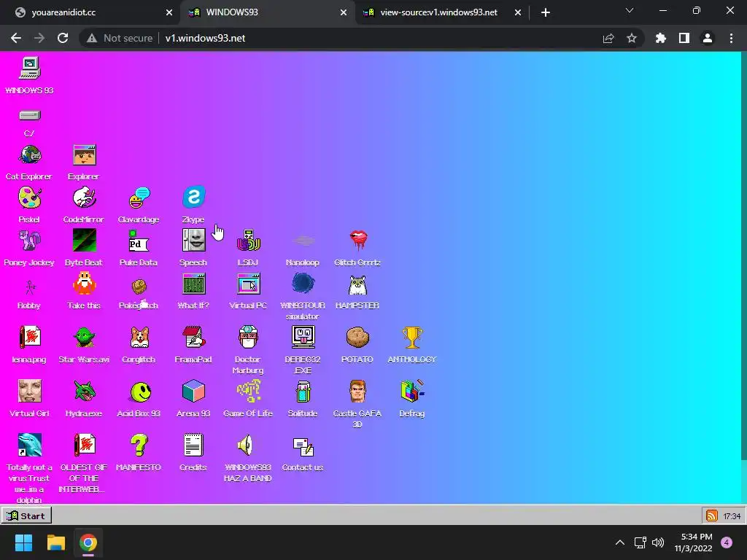Open the What If? icon
The image size is (747, 560).
193,284
